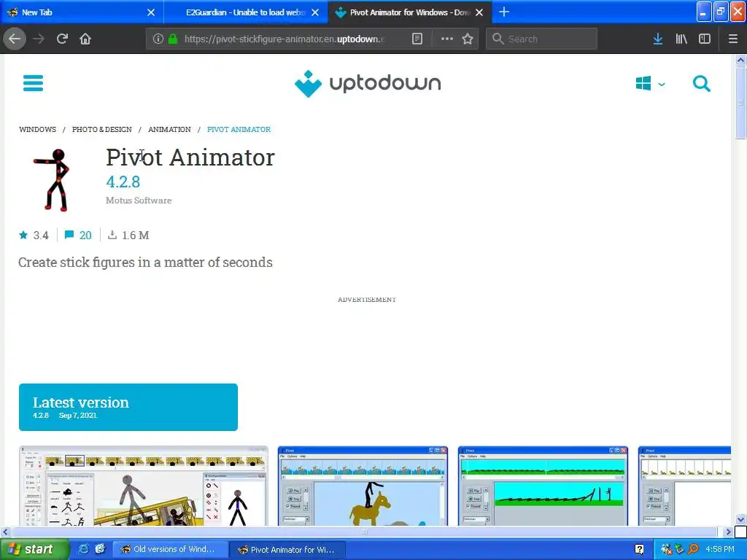Open the PHOTO & DESIGN breadcrumb
The image size is (747, 560).
point(102,130)
